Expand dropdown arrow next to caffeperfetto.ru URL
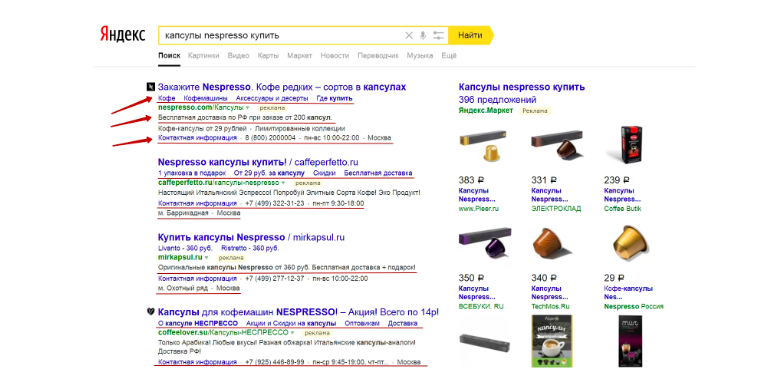Screen dimensions: 779x390 point(283,183)
